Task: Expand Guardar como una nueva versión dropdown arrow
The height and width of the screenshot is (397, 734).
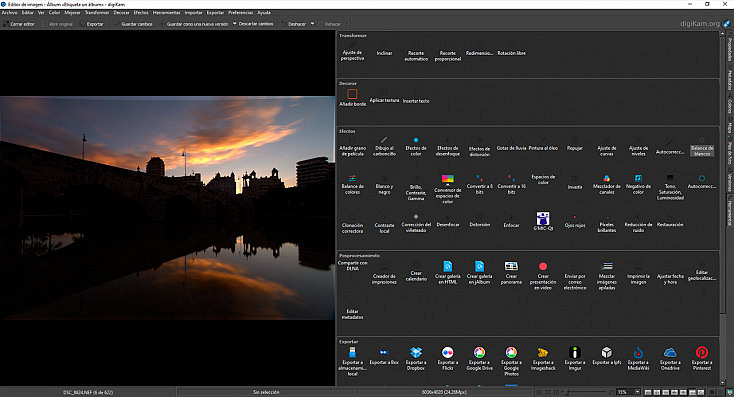Action: pyautogui.click(x=235, y=23)
